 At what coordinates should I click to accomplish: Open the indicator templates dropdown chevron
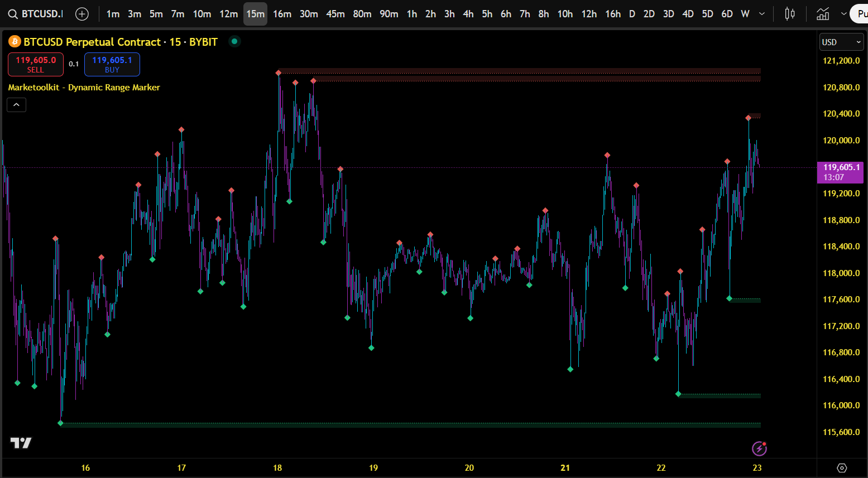click(843, 14)
